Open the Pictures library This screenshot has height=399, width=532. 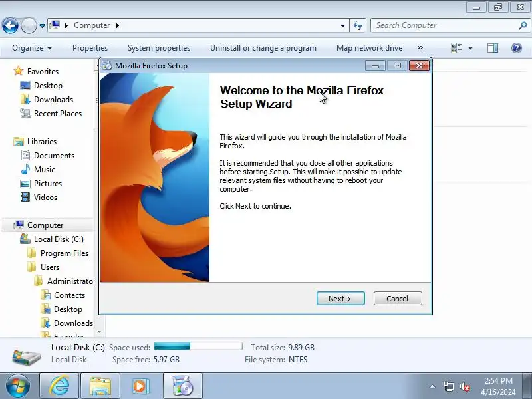coord(48,184)
